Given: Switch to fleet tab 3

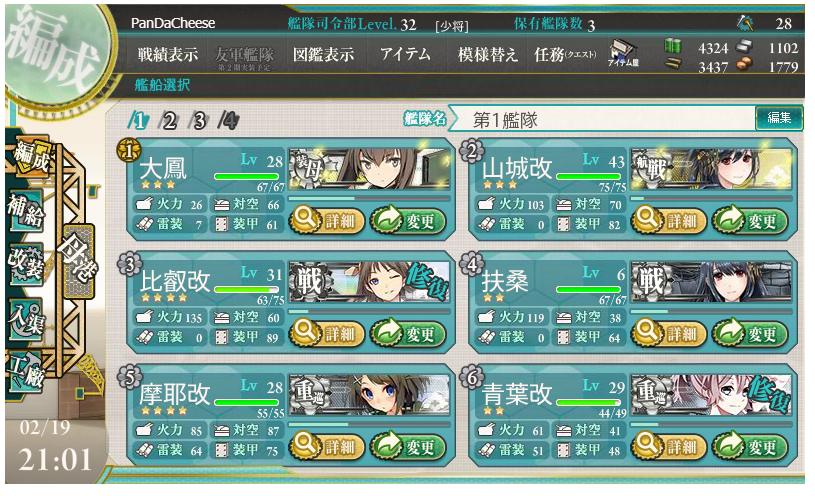Looking at the screenshot, I should click(199, 121).
